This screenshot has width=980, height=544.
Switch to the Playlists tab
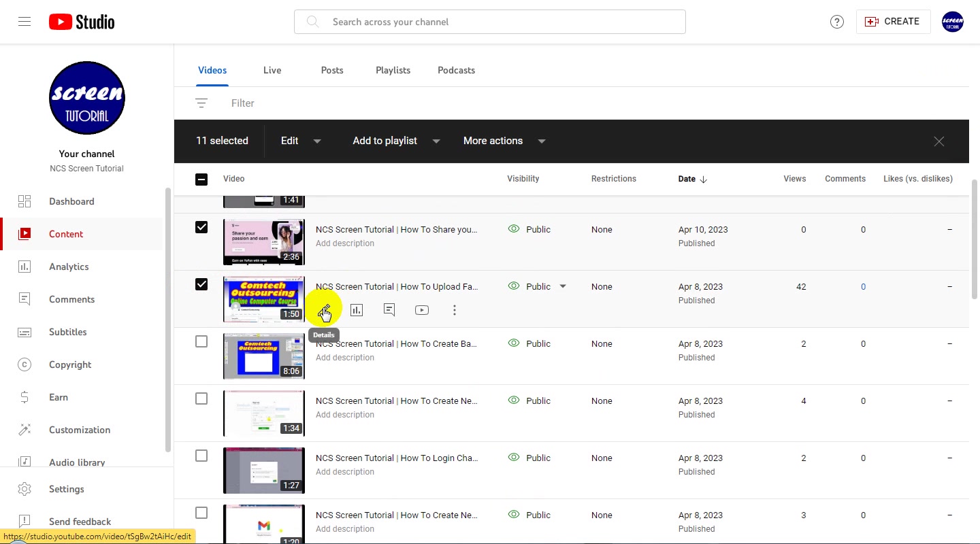[393, 70]
